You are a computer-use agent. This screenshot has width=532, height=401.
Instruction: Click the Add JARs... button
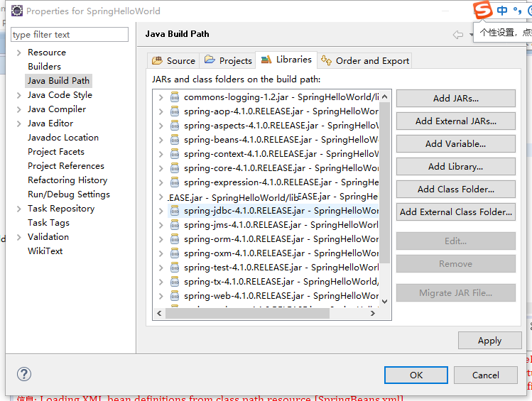456,99
